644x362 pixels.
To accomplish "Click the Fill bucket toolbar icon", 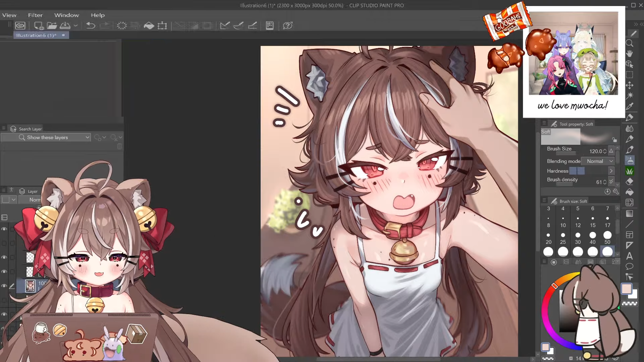I will 149,25.
